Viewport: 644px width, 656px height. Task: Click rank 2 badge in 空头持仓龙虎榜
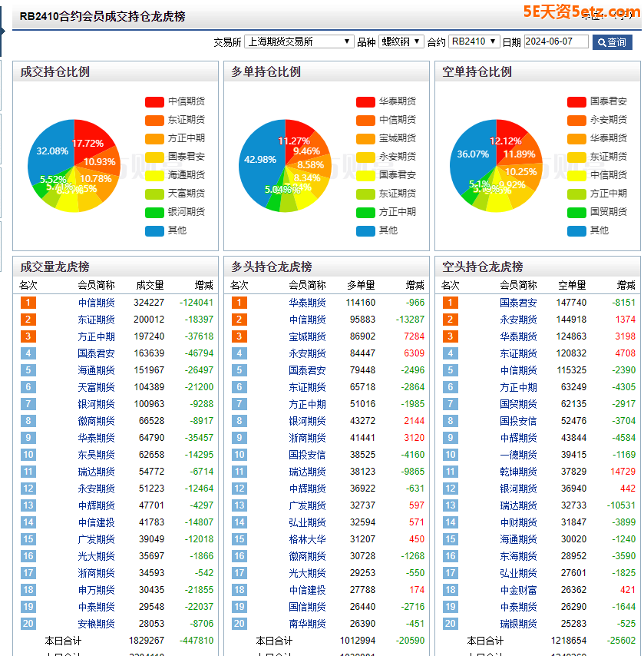pyautogui.click(x=451, y=320)
